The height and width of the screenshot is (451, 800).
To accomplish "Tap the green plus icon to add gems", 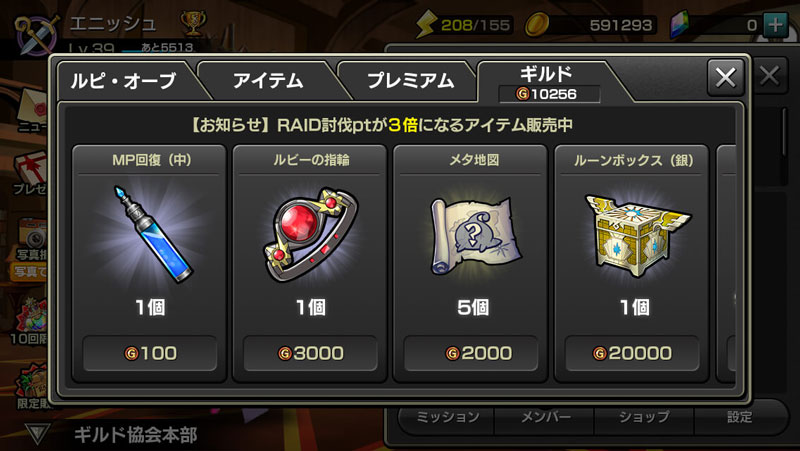I will [x=776, y=25].
